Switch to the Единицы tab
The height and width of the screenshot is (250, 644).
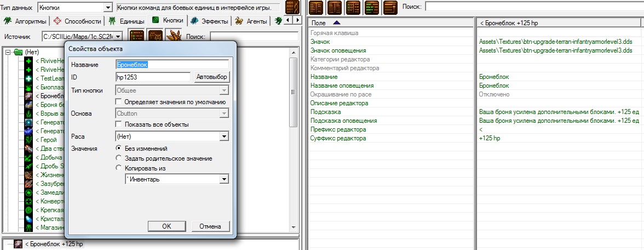[126, 21]
